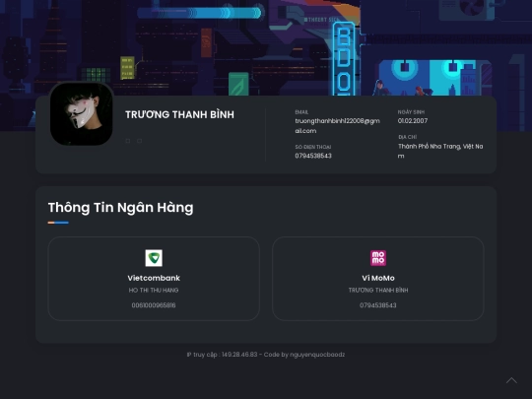Image resolution: width=532 pixels, height=399 pixels.
Task: Open the nguyenquocbaodz credit link
Action: coord(317,355)
